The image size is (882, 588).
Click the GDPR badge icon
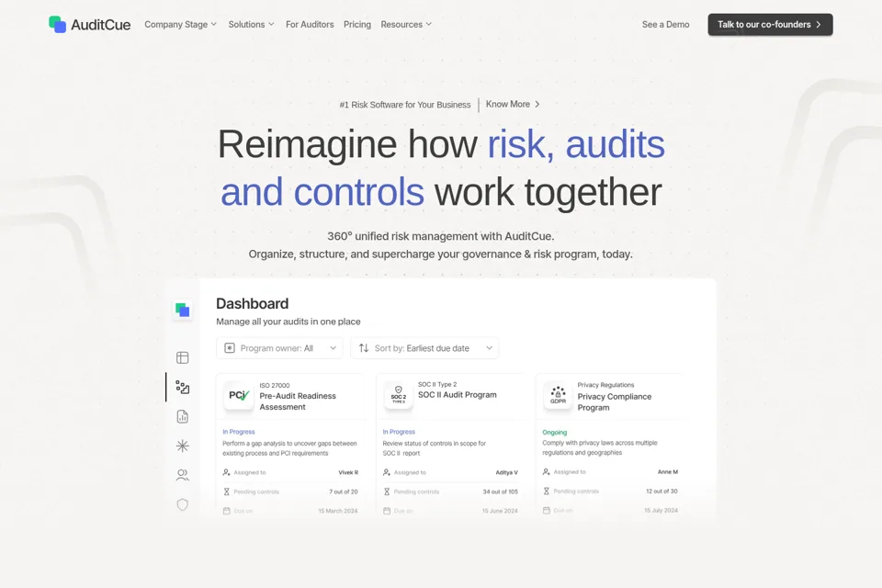(x=558, y=395)
